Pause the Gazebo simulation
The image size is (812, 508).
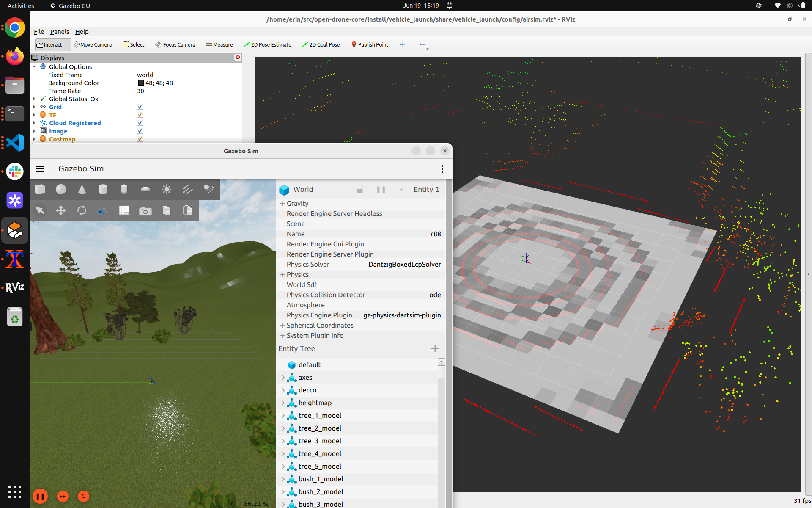point(40,496)
